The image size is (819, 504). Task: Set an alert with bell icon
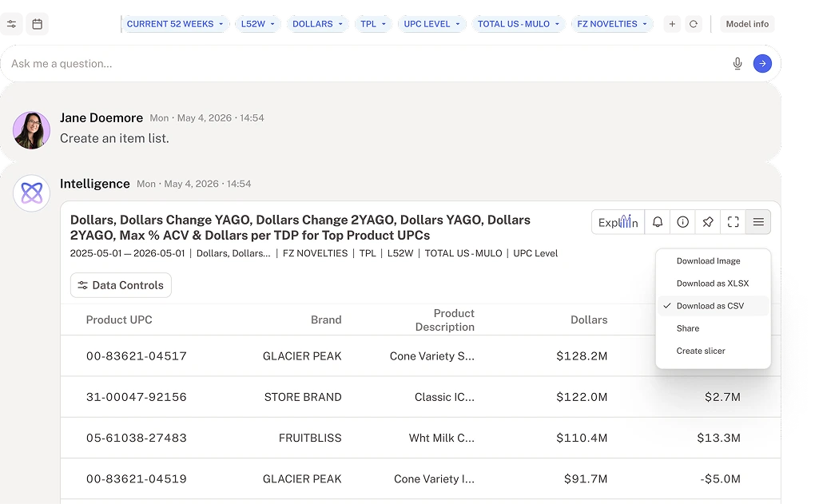658,222
